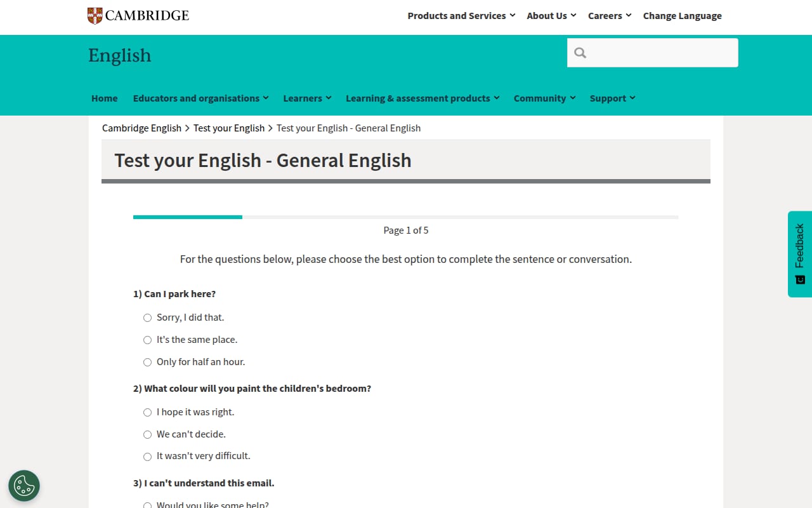Expand the About Us dropdown

click(x=551, y=16)
